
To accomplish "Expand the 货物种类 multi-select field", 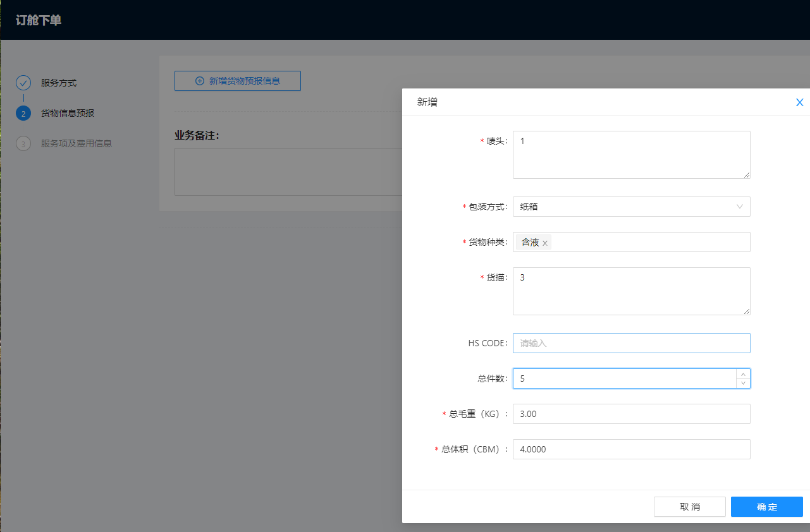I will [645, 242].
